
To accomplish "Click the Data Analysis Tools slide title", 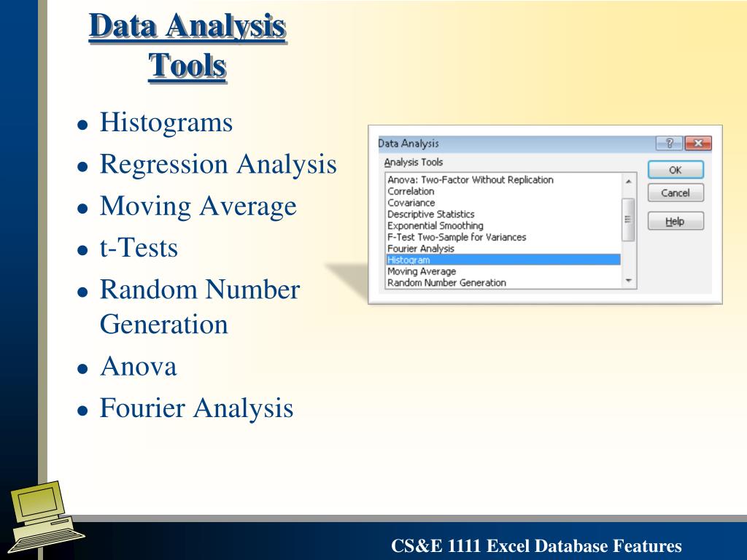I will click(x=187, y=46).
